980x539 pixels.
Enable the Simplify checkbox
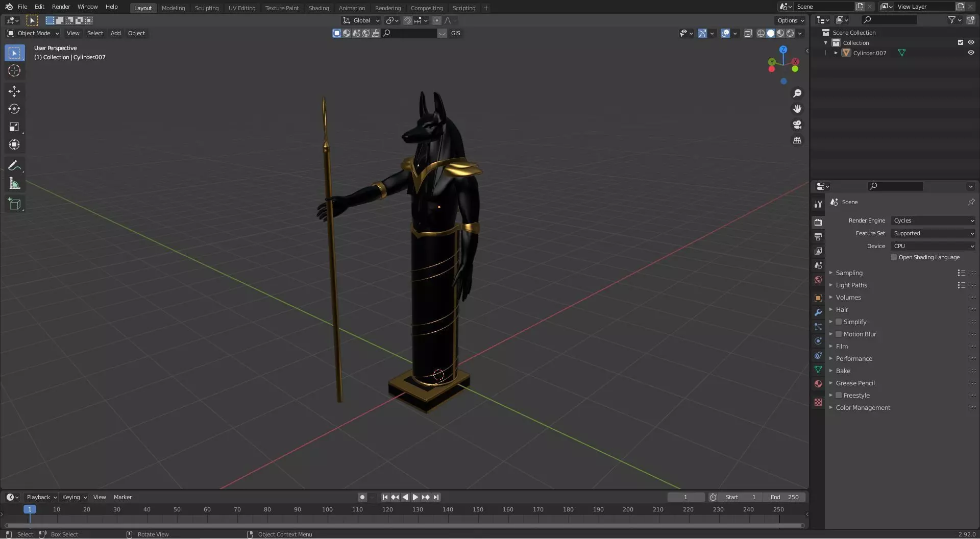point(839,322)
